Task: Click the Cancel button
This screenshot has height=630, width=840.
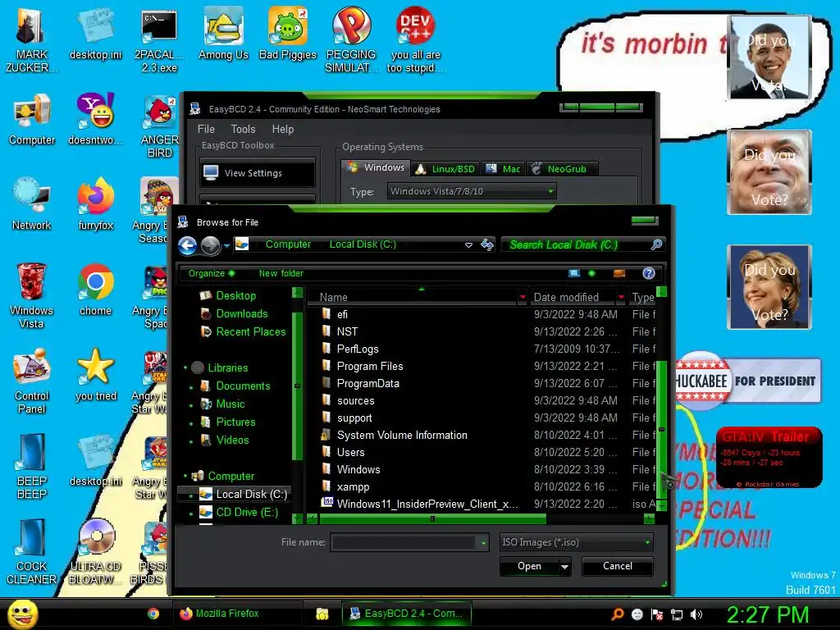Action: tap(617, 566)
